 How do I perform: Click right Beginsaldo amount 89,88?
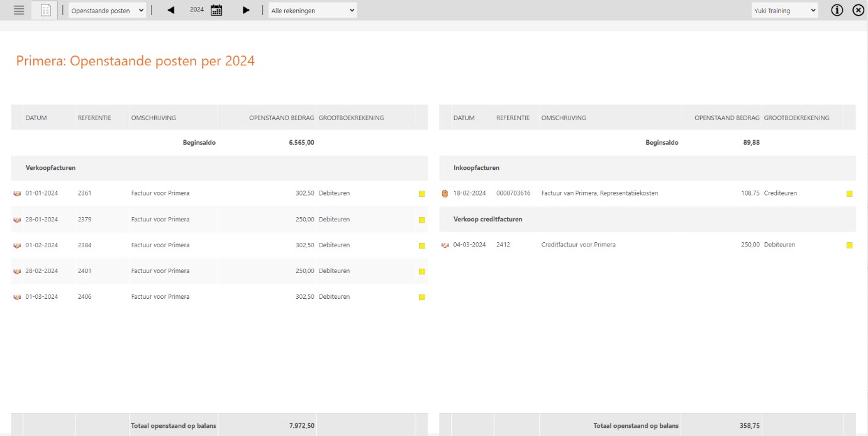751,142
